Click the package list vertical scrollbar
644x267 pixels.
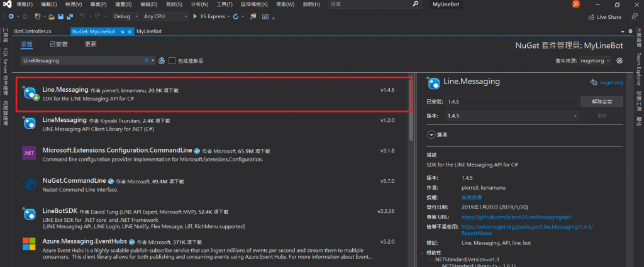[411, 109]
